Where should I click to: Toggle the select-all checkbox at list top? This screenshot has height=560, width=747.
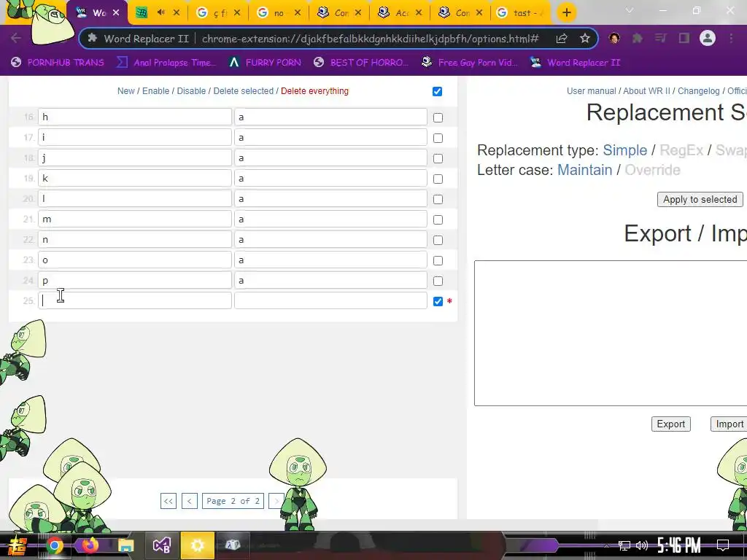(x=438, y=91)
